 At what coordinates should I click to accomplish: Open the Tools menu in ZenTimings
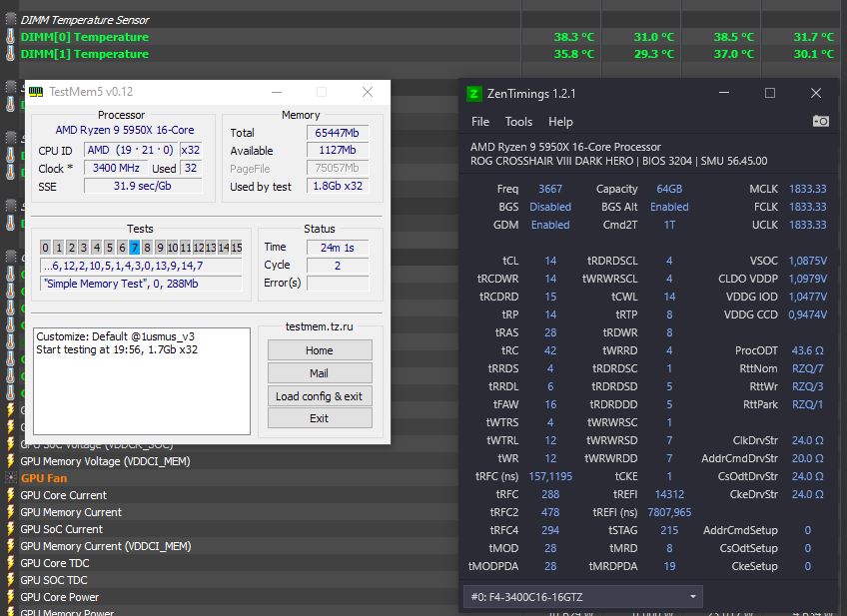(x=518, y=122)
